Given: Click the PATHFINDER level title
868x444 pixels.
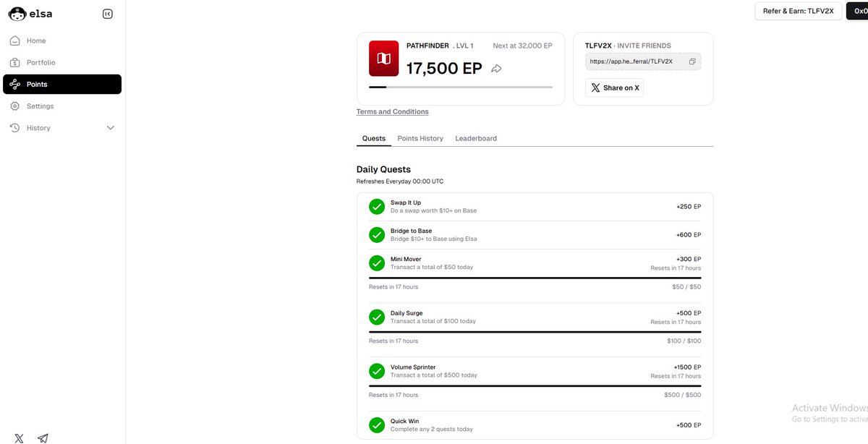Looking at the screenshot, I should point(427,46).
